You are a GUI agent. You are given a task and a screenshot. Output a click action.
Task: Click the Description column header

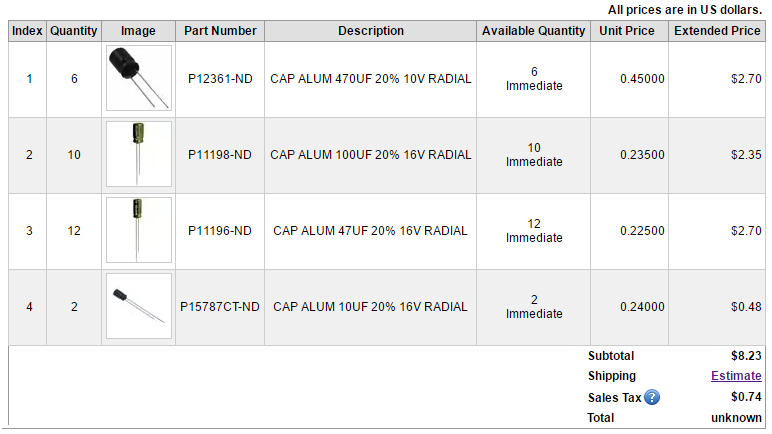click(370, 31)
